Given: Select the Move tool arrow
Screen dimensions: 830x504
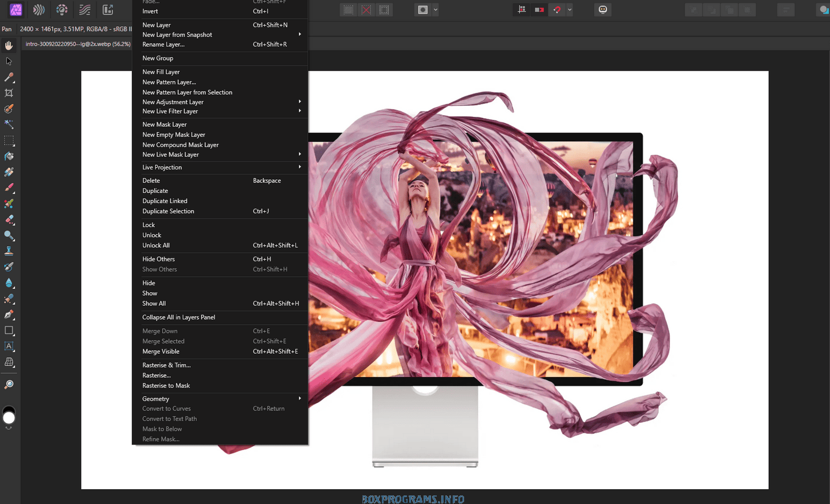Looking at the screenshot, I should click(9, 61).
